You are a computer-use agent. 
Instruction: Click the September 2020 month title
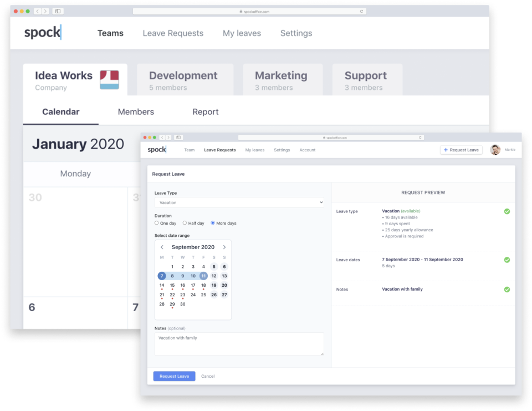(193, 247)
